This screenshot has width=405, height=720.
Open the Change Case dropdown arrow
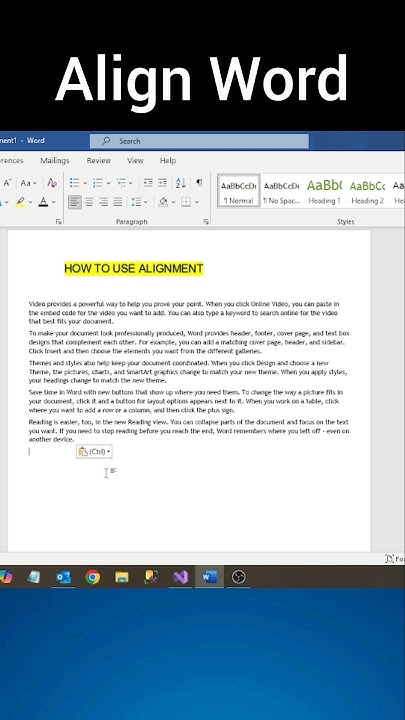pyautogui.click(x=35, y=183)
